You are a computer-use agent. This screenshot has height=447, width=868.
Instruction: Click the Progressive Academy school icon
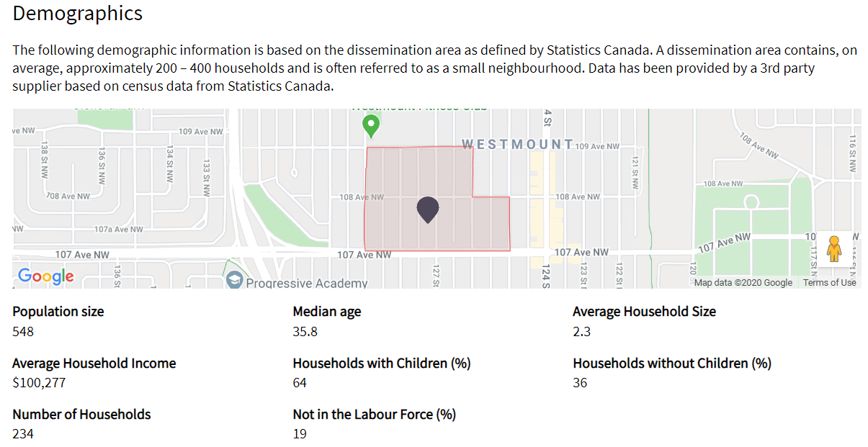coord(234,281)
